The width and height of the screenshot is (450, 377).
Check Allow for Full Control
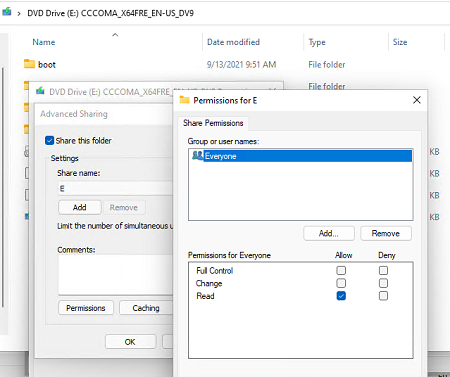[341, 270]
